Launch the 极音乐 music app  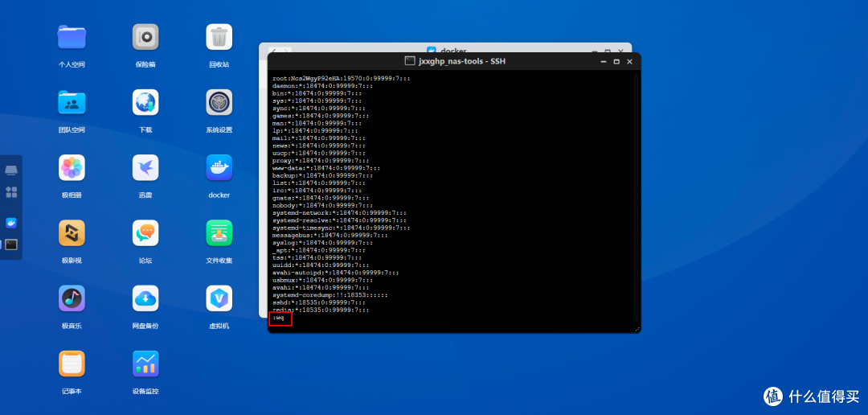tap(72, 298)
